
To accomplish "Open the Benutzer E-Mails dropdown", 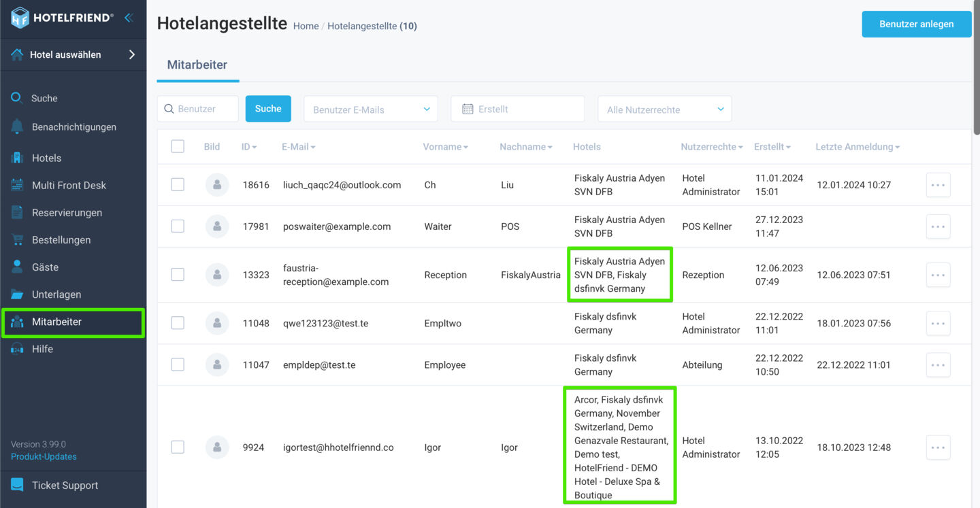I will pos(371,109).
